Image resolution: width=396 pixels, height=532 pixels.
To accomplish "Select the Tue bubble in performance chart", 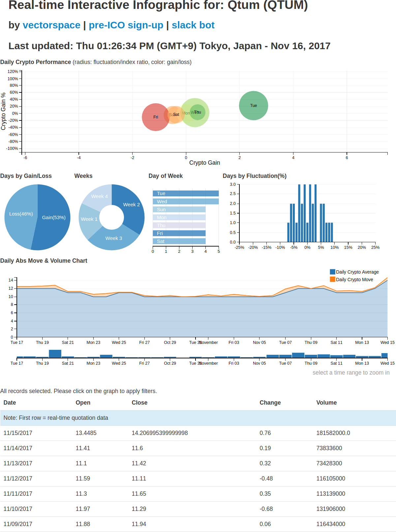I will (x=254, y=106).
